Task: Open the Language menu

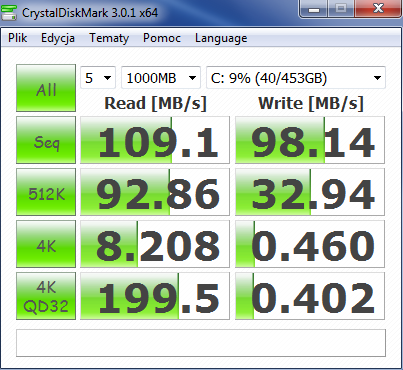Action: pyautogui.click(x=221, y=38)
